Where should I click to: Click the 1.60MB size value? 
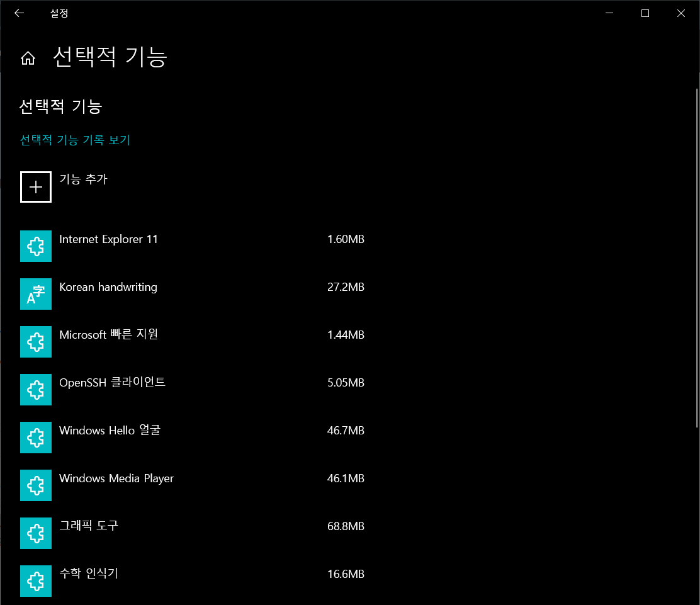point(346,239)
